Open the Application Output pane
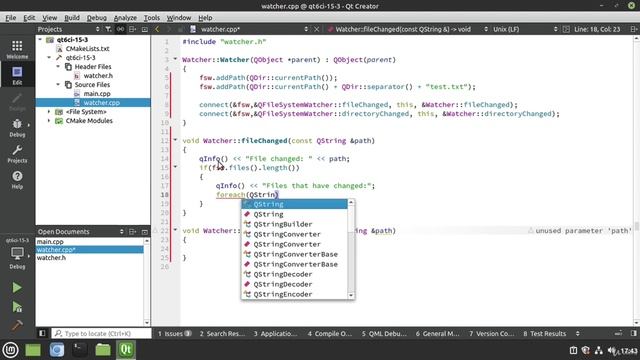The width and height of the screenshot is (640, 360). [276, 333]
